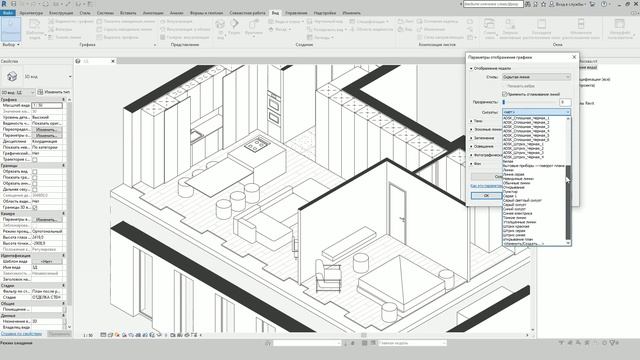
Task: Click Изменить button for Переопредел... row
Action: tap(47, 129)
